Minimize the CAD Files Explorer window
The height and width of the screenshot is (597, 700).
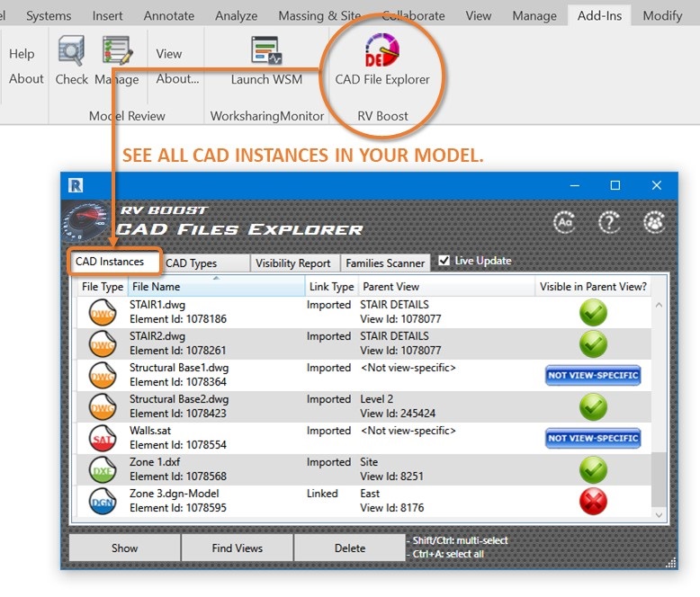575,185
